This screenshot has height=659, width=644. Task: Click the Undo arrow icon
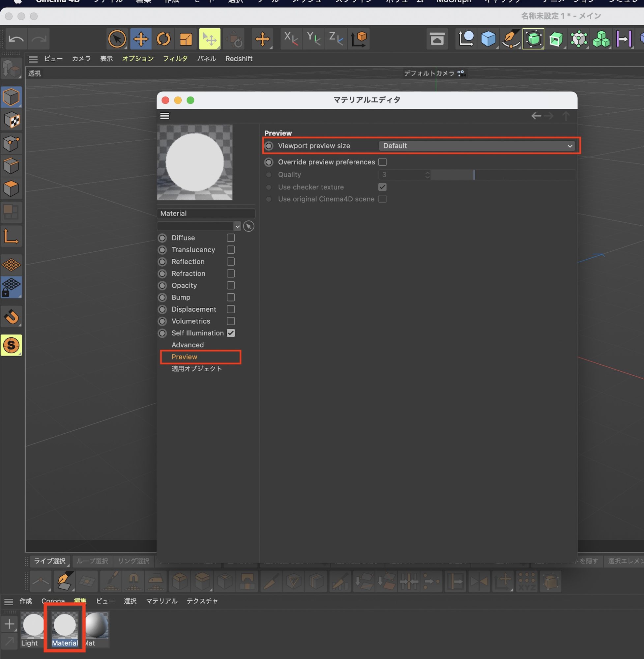click(x=16, y=39)
